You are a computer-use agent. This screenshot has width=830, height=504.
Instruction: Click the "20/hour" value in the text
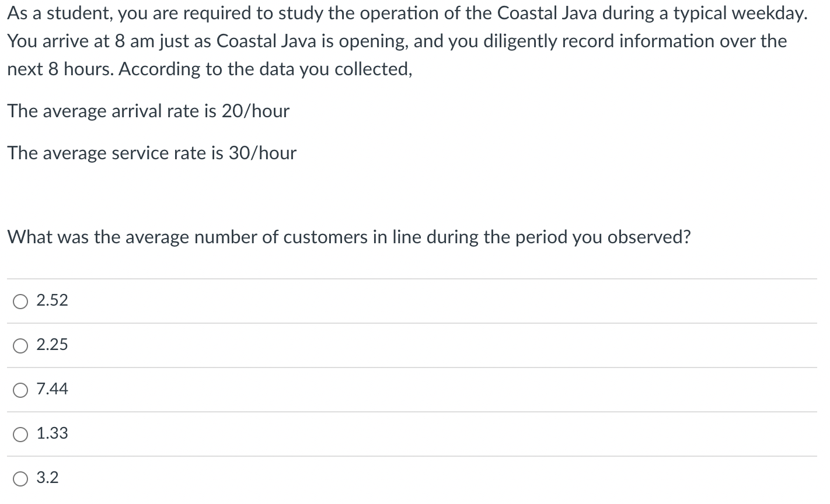255,111
